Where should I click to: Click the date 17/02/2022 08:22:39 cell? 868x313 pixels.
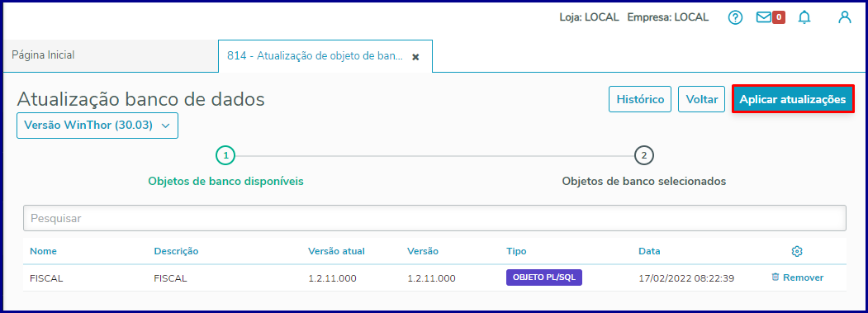pos(686,278)
